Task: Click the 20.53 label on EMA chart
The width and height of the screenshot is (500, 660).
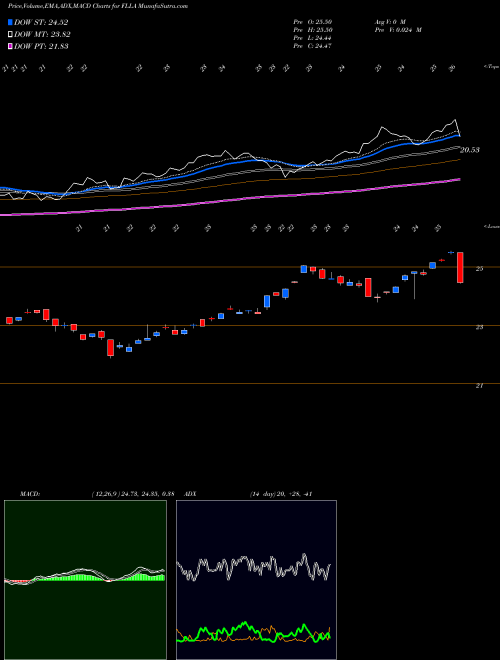Action: 469,150
